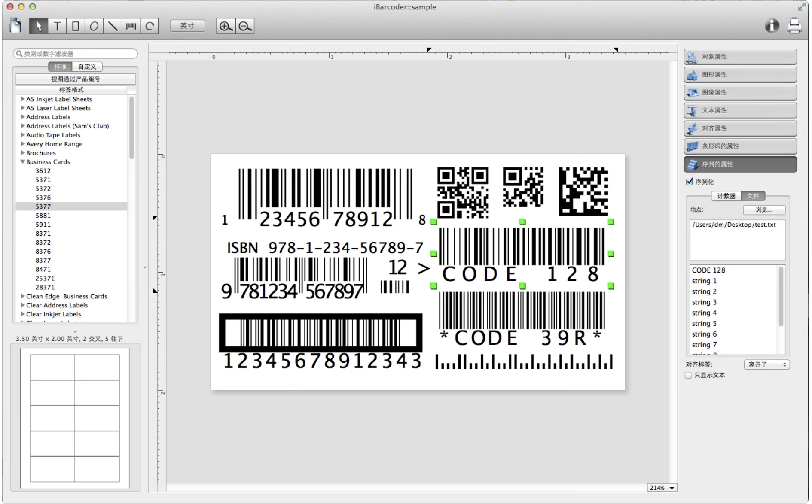Click the 视图通过产品编号 button
Screen dimensions: 812x504
76,79
